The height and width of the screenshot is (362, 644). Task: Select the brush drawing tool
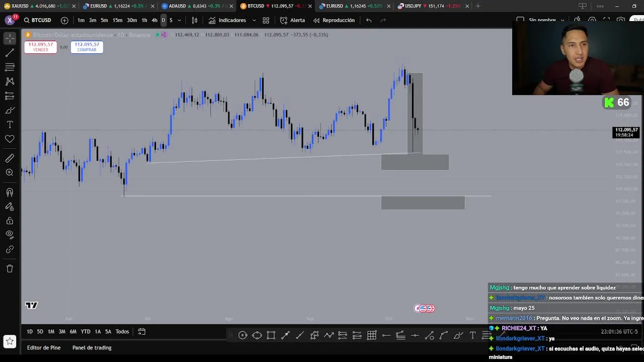[x=10, y=110]
